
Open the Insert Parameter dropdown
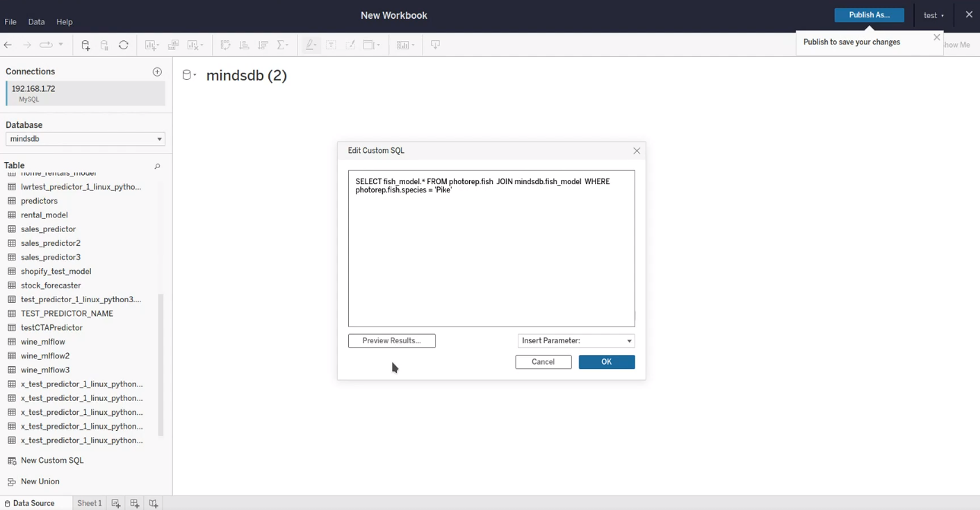pyautogui.click(x=576, y=341)
